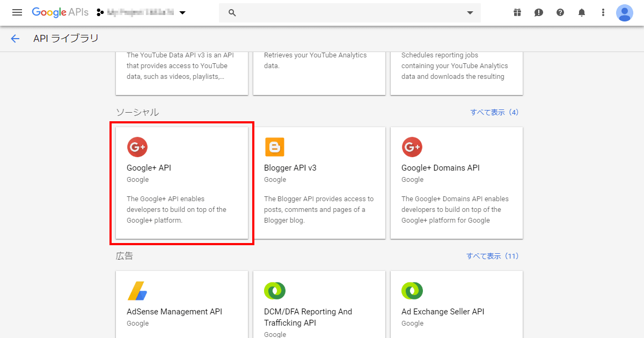Open the Ad Exchange Seller API title
The height and width of the screenshot is (338, 644).
[x=443, y=312]
